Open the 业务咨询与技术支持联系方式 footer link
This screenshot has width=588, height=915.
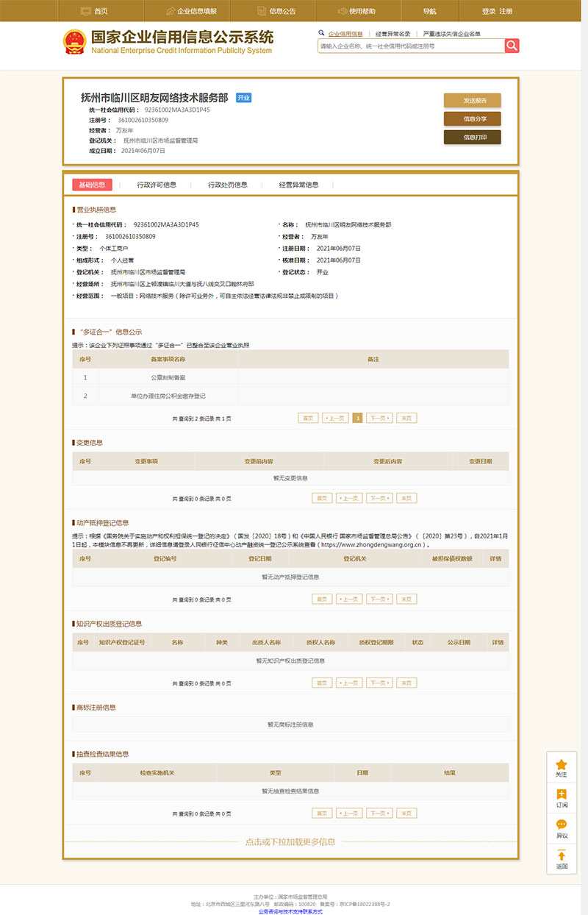290,912
